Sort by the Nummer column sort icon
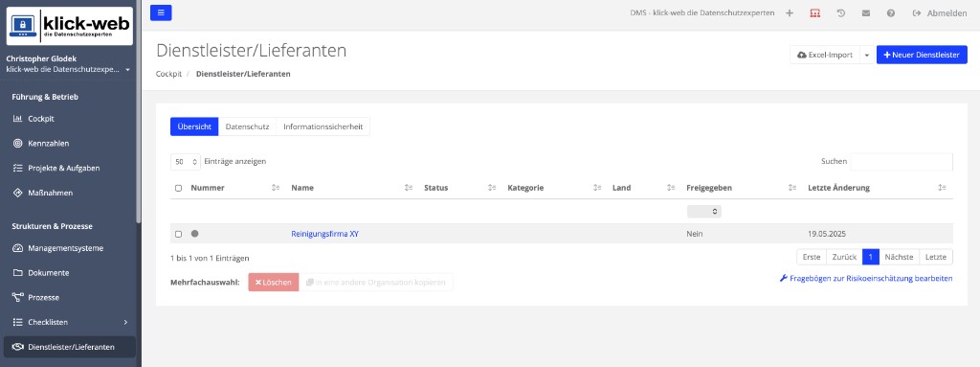 [x=276, y=188]
